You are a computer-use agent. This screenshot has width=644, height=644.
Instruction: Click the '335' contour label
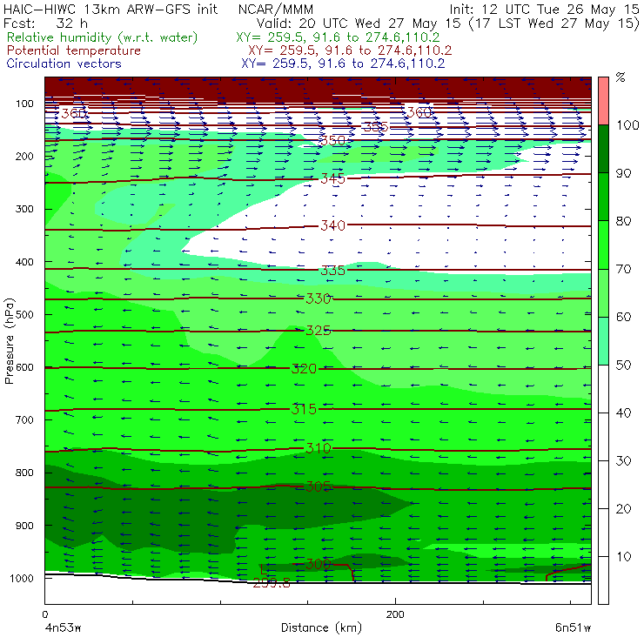pyautogui.click(x=332, y=271)
